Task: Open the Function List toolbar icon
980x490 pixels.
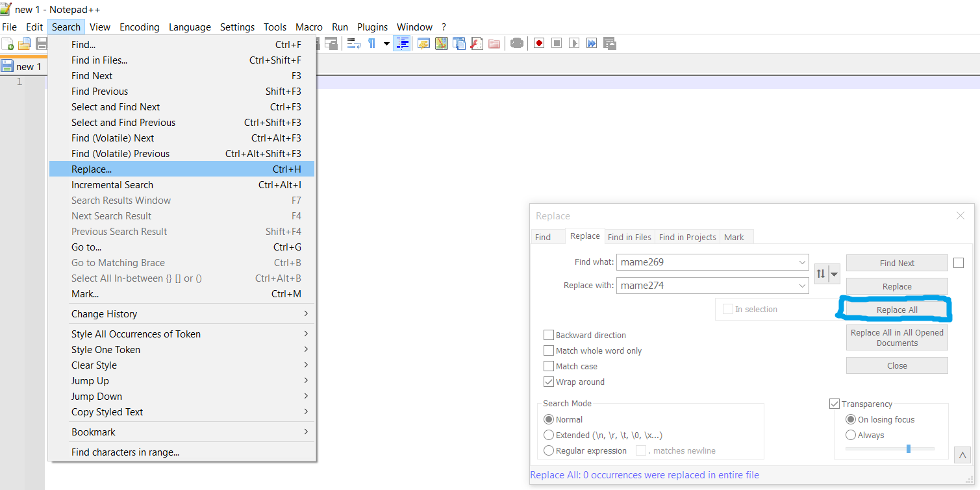Action: pyautogui.click(x=477, y=43)
